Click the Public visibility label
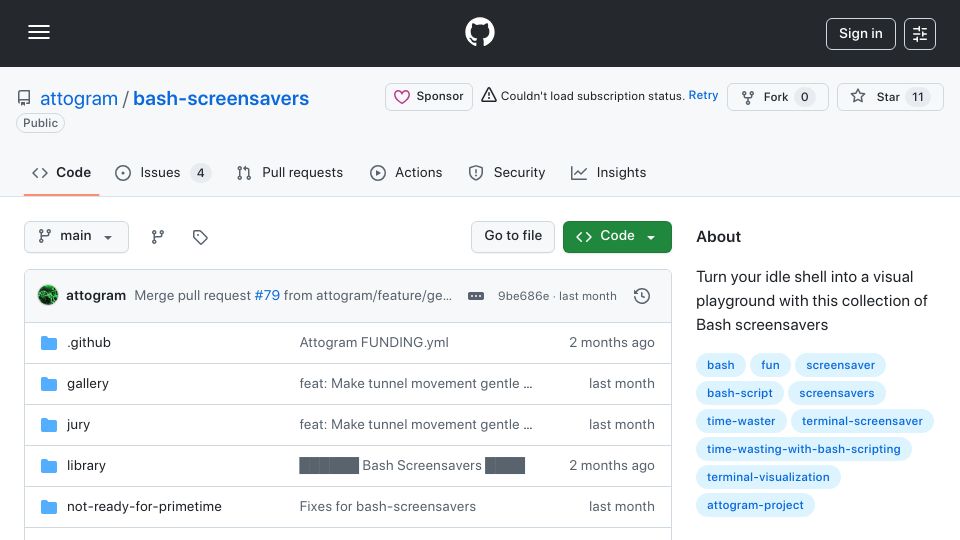This screenshot has height=540, width=960. pyautogui.click(x=40, y=123)
